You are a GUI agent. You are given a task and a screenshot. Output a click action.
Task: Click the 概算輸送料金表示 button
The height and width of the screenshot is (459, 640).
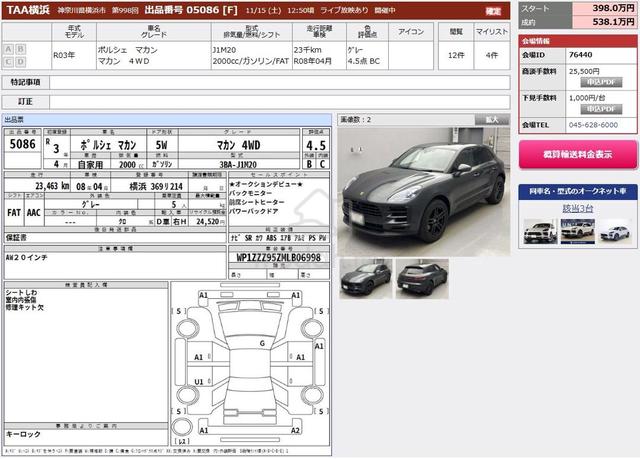point(578,155)
